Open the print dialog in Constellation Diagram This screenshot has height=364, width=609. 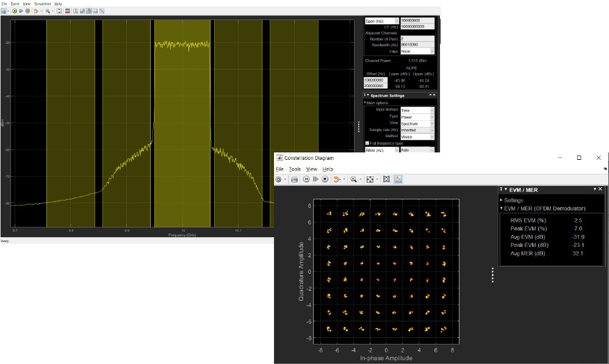pos(294,179)
